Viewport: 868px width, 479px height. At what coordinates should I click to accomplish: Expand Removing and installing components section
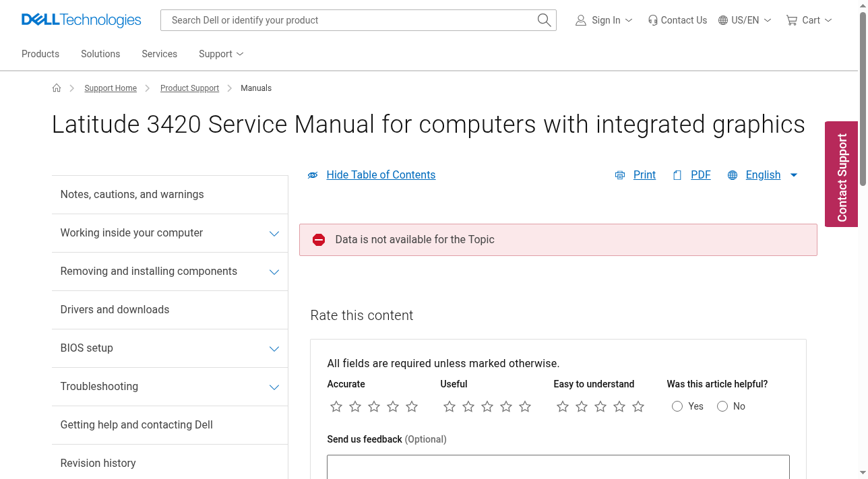tap(274, 272)
